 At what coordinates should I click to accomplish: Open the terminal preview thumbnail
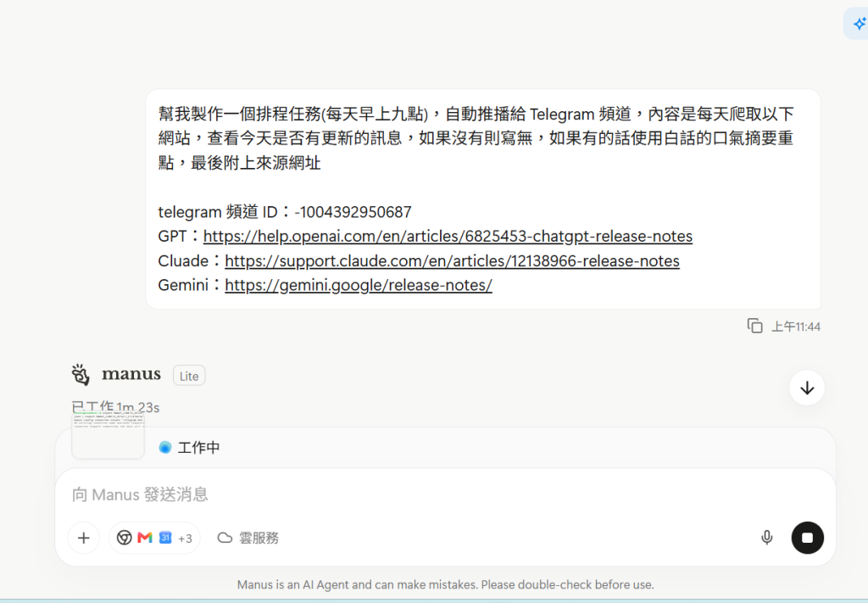(x=108, y=435)
